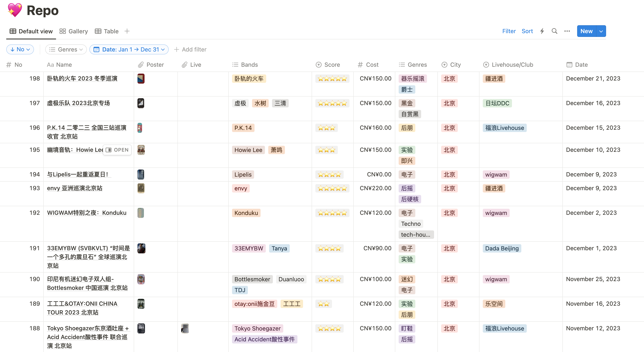Click the Sort link
This screenshot has height=352, width=644.
[527, 31]
